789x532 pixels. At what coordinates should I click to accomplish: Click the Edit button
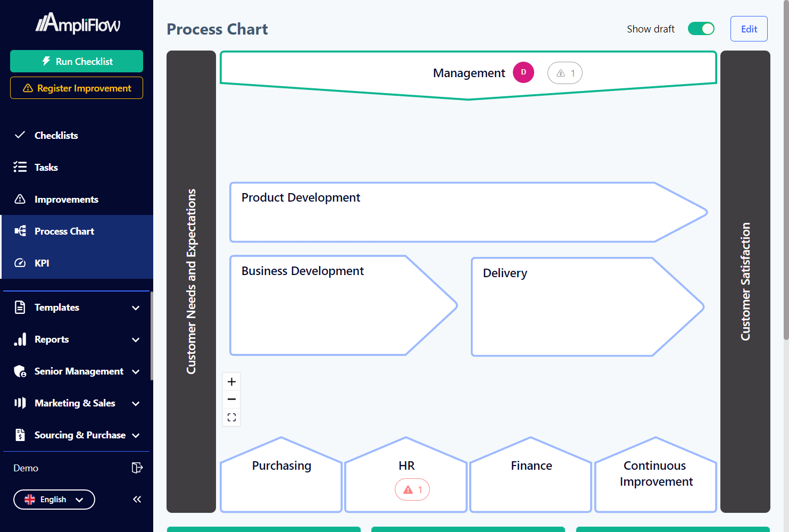749,28
